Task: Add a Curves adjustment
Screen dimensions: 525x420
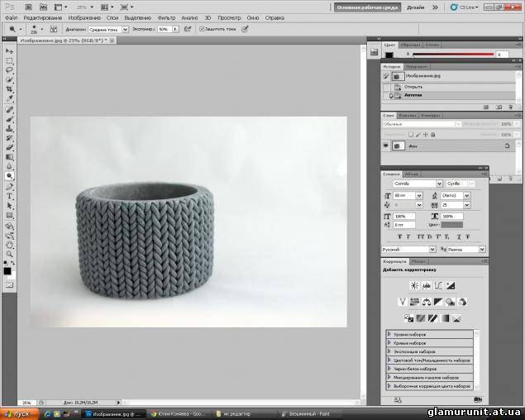Action: click(438, 286)
